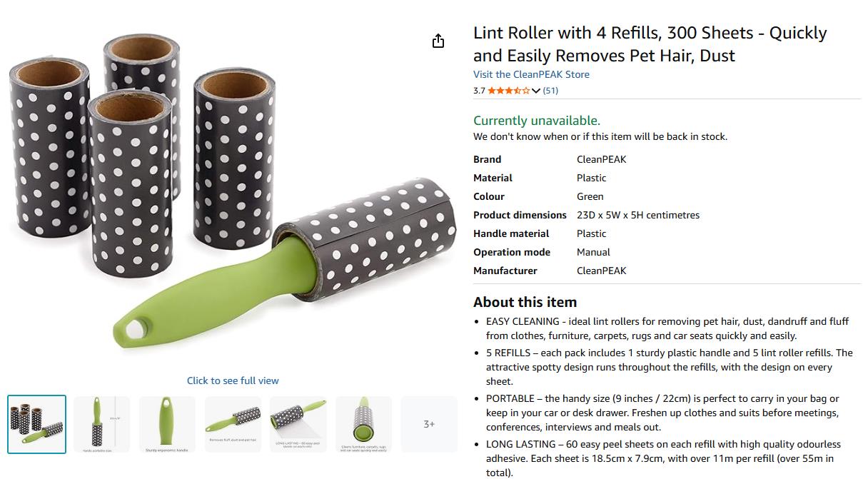Click the share icon above product image
Viewport: 868px width, 479px height.
438,41
